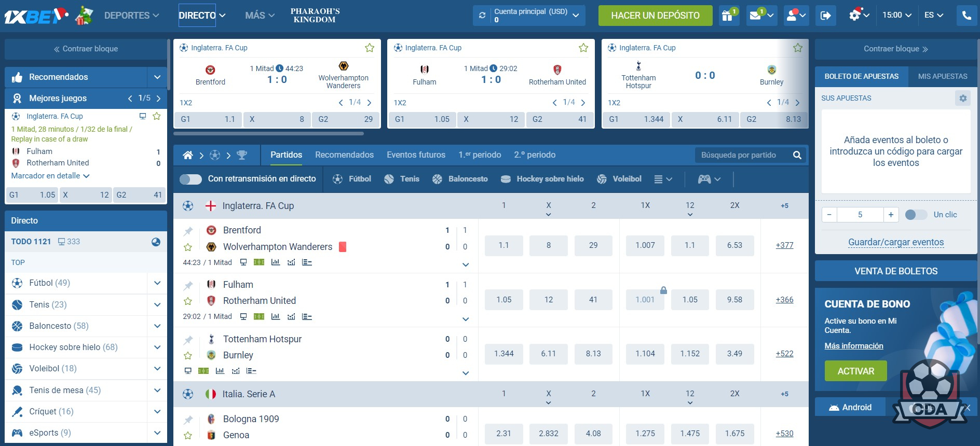Open the 1XBET logo home

tap(36, 16)
